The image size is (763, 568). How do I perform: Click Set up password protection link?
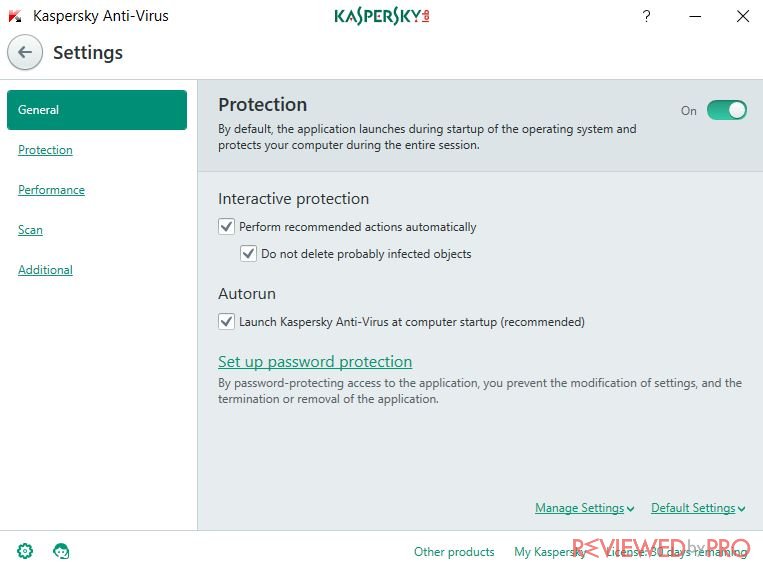315,361
